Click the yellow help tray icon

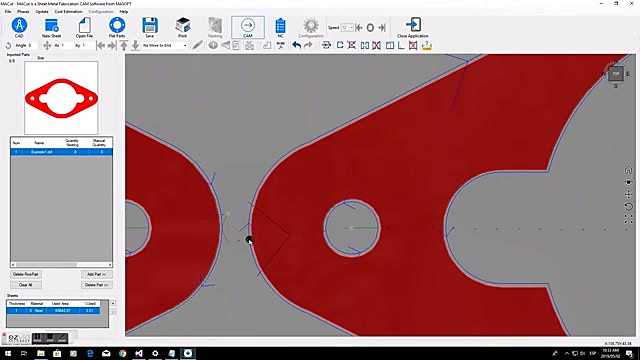tap(427, 45)
